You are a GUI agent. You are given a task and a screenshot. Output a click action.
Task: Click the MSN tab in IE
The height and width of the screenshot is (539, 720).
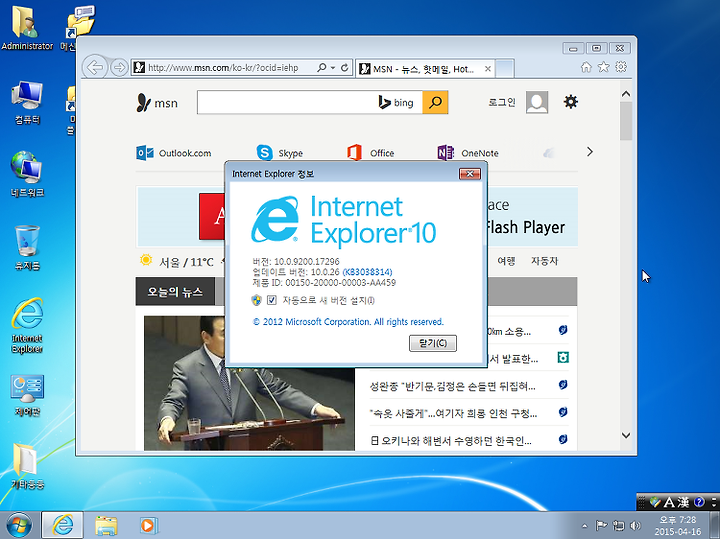pyautogui.click(x=425, y=69)
